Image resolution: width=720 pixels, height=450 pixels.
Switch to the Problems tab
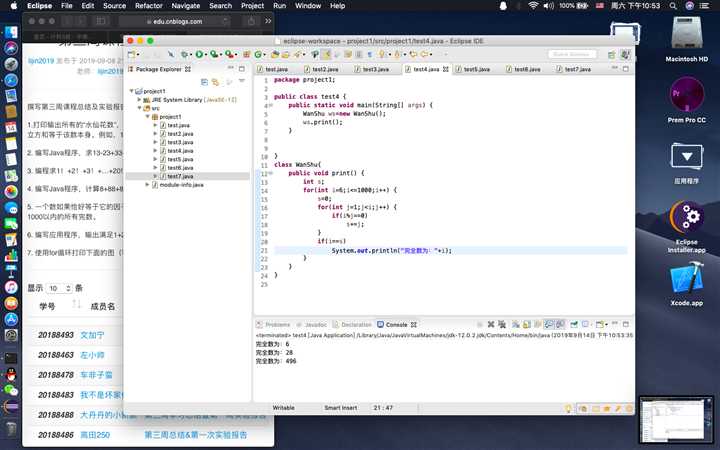click(274, 324)
